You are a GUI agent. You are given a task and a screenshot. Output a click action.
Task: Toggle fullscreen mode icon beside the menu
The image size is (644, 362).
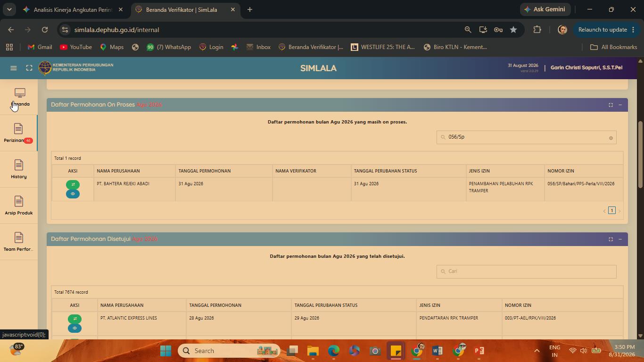click(29, 68)
